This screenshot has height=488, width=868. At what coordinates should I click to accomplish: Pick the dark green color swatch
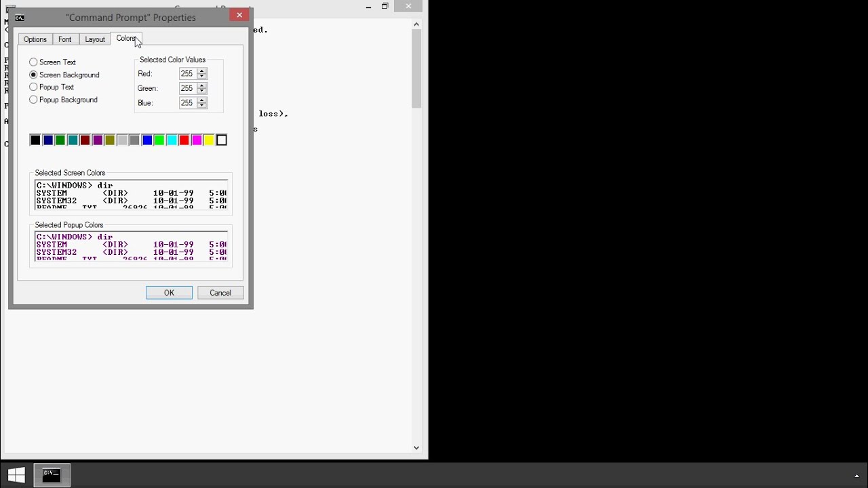coord(60,140)
